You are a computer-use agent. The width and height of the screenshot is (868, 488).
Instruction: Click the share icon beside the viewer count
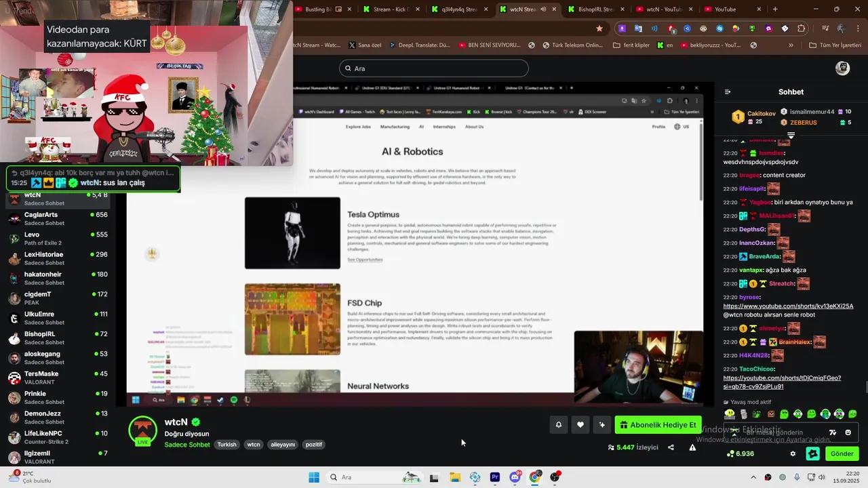coord(671,447)
